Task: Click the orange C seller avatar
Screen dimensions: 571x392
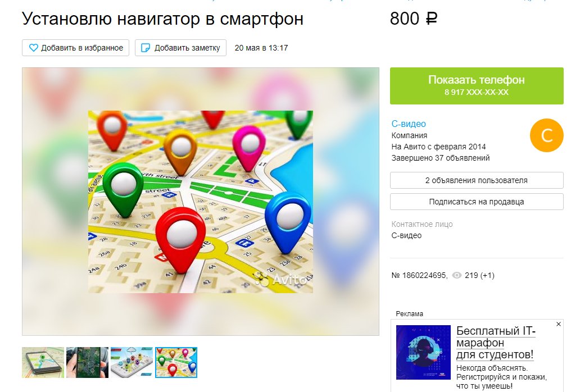Action: point(547,135)
